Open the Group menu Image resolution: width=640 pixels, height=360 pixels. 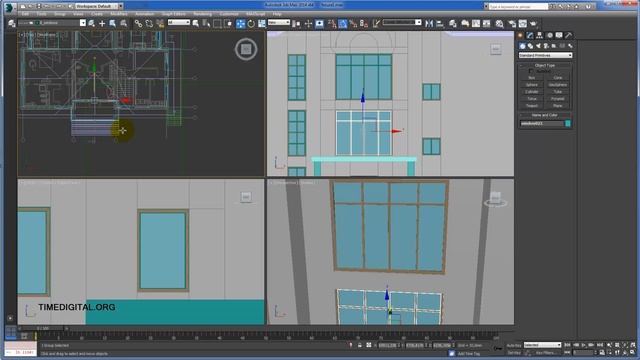coord(60,14)
